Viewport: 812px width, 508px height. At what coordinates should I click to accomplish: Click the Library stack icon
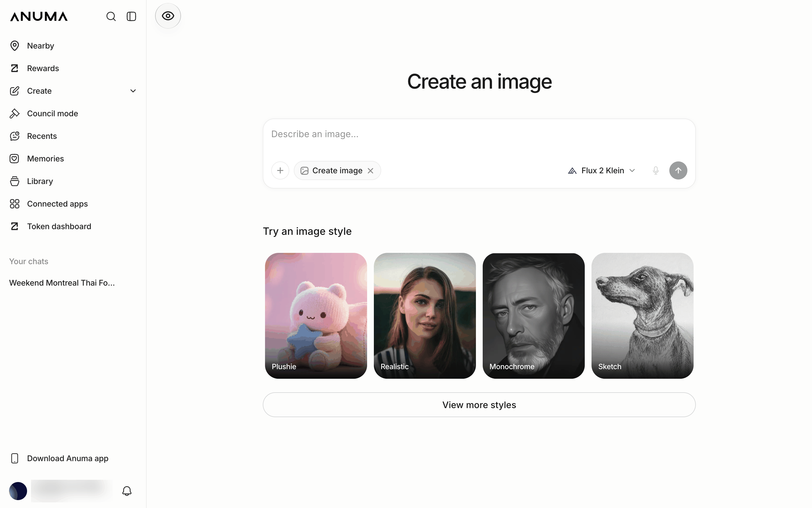(14, 181)
